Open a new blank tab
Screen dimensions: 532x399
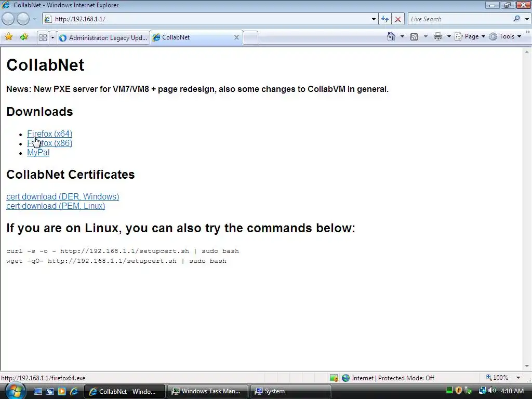click(x=250, y=37)
